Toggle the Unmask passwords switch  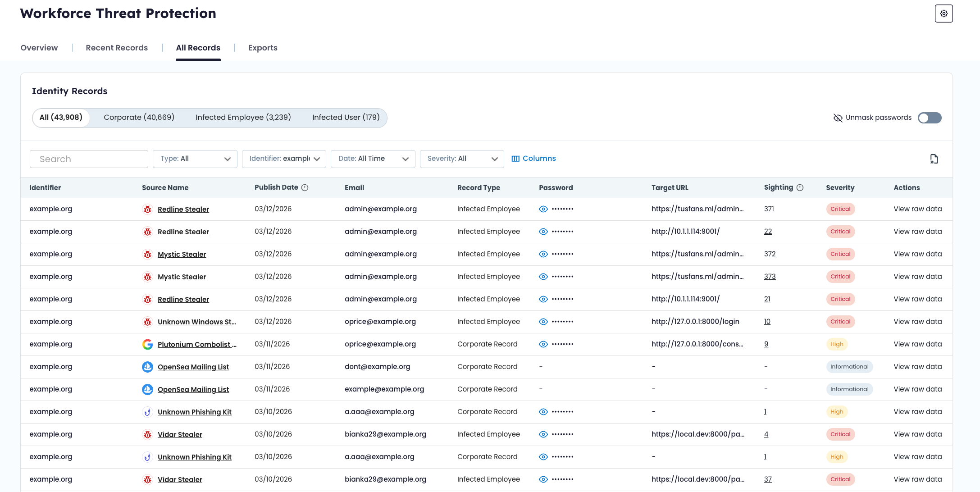click(x=930, y=118)
